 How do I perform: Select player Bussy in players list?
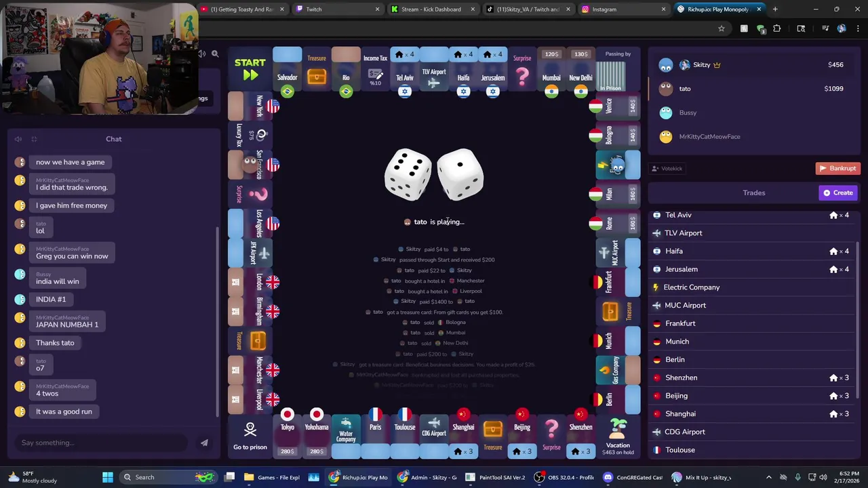754,113
